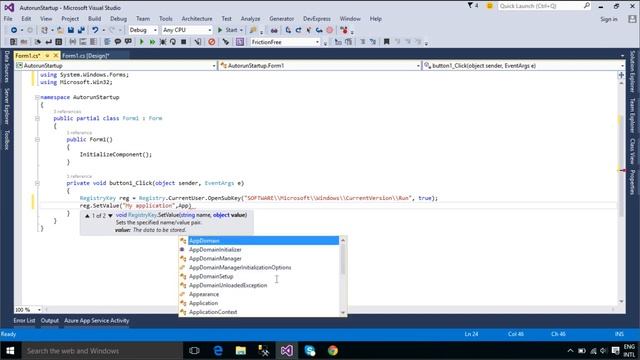The width and height of the screenshot is (640, 360).
Task: Click the comment-out selection speech bubble icon
Action: pyautogui.click(x=118, y=42)
